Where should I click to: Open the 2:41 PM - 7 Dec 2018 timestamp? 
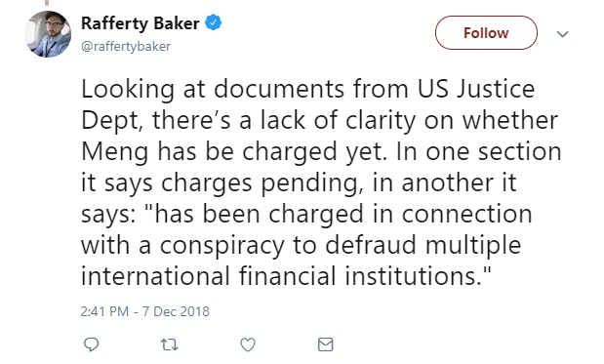[144, 311]
